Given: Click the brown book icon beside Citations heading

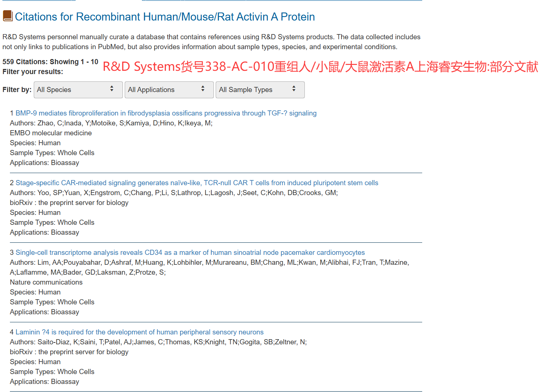Looking at the screenshot, I should 8,16.
